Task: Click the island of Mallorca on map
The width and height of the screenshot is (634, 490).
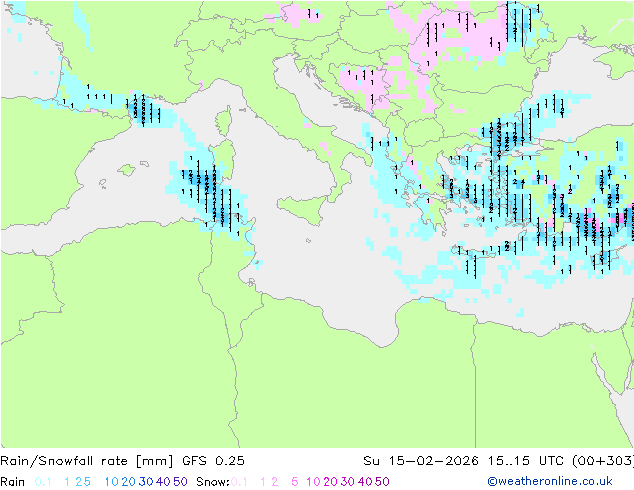Action: click(127, 170)
